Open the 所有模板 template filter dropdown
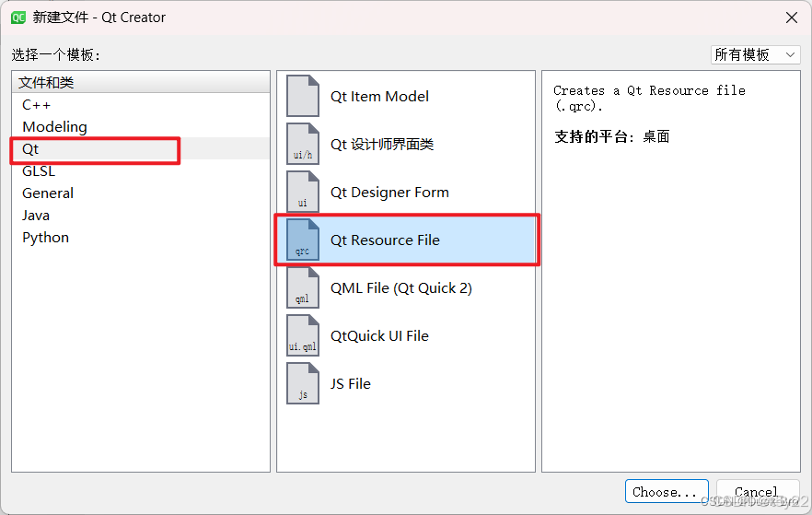Screen dimensions: 812x515 coord(756,54)
